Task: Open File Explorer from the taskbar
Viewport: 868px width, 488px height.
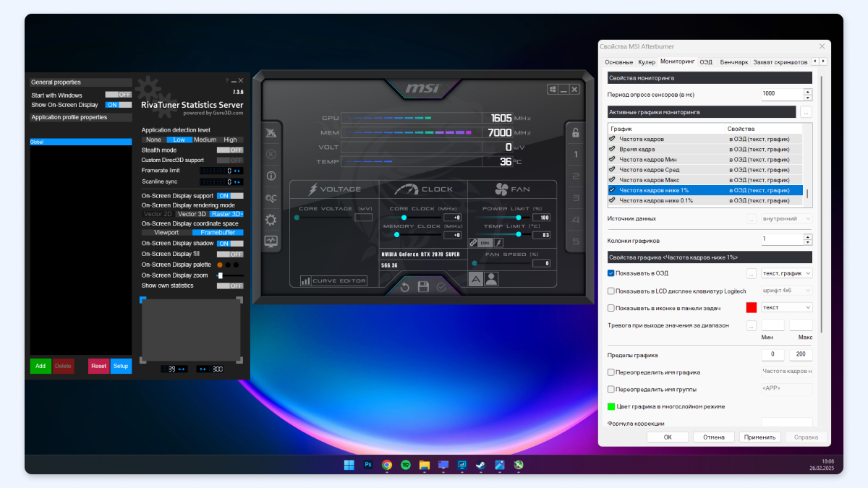Action: pos(425,465)
